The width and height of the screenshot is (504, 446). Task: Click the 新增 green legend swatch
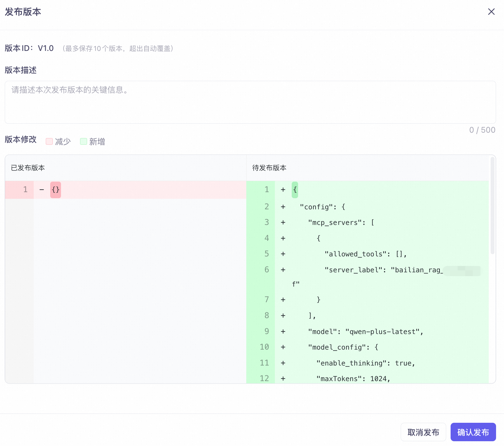84,142
